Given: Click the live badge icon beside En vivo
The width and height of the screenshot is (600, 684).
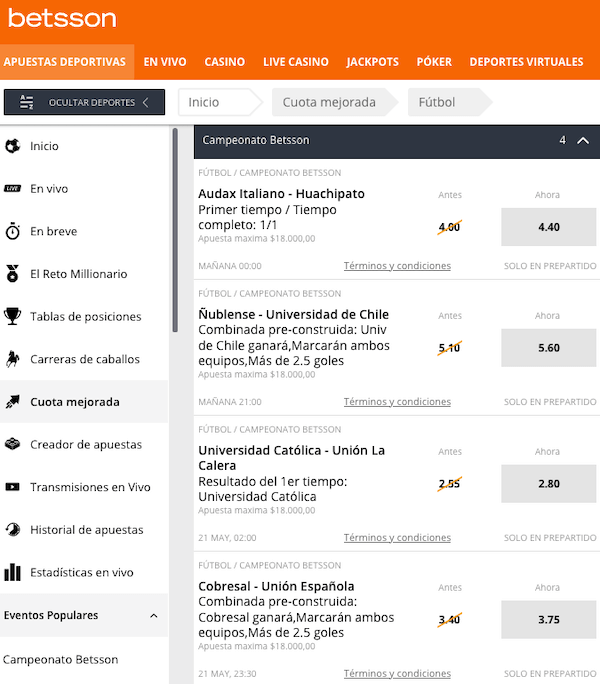Looking at the screenshot, I should pos(13,188).
